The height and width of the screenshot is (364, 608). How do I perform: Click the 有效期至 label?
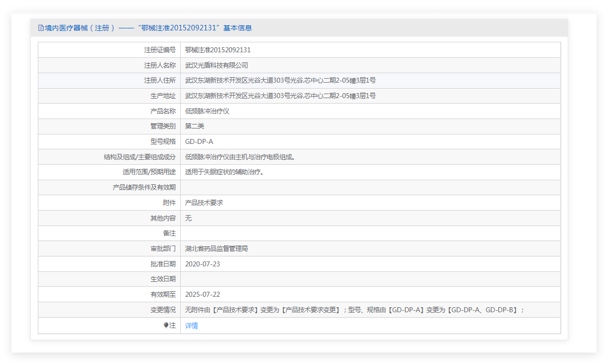(163, 294)
